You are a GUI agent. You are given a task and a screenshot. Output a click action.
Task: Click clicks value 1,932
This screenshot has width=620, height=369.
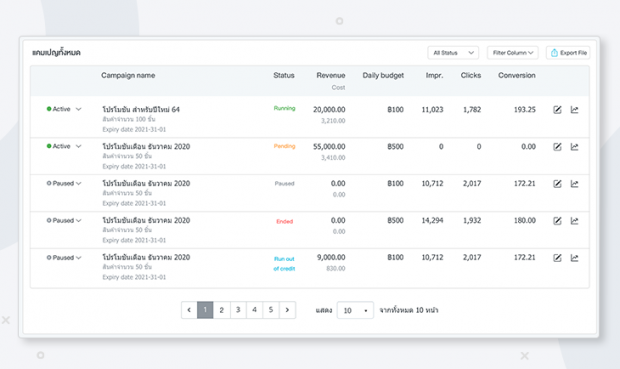(472, 220)
